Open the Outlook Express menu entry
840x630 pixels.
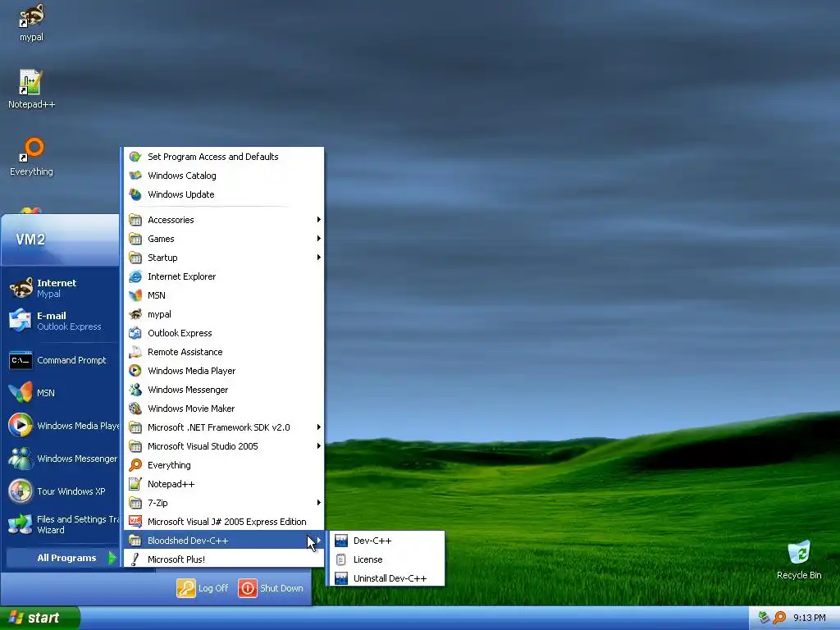pos(224,333)
